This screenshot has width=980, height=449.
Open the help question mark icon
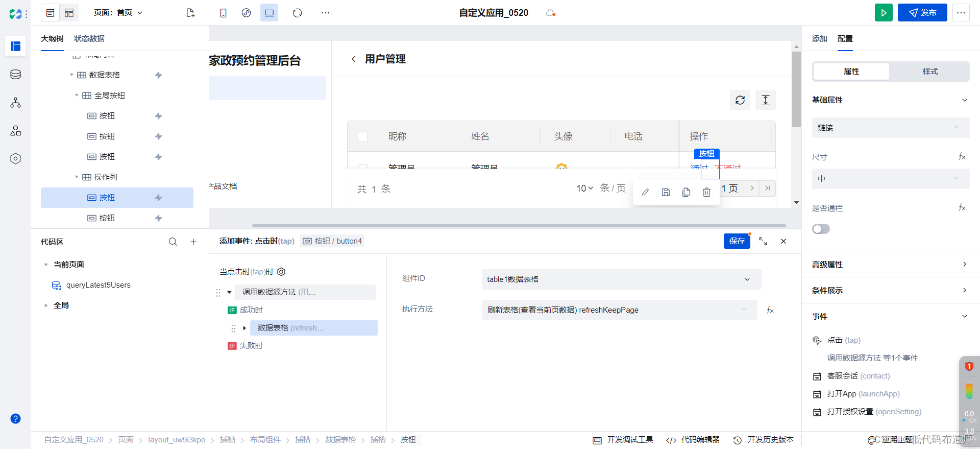pos(15,419)
